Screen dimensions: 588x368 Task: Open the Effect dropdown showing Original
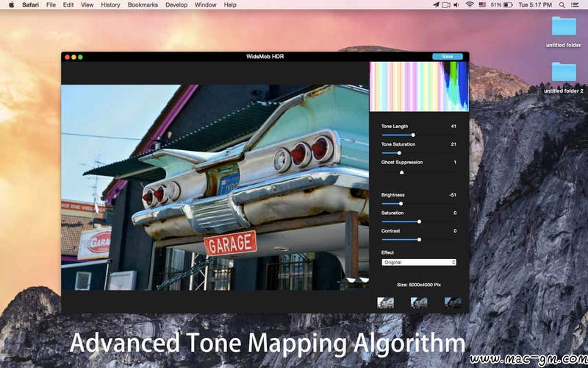tap(419, 263)
